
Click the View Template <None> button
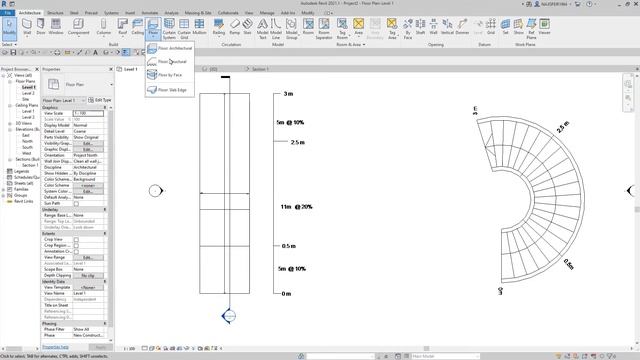[x=88, y=287]
